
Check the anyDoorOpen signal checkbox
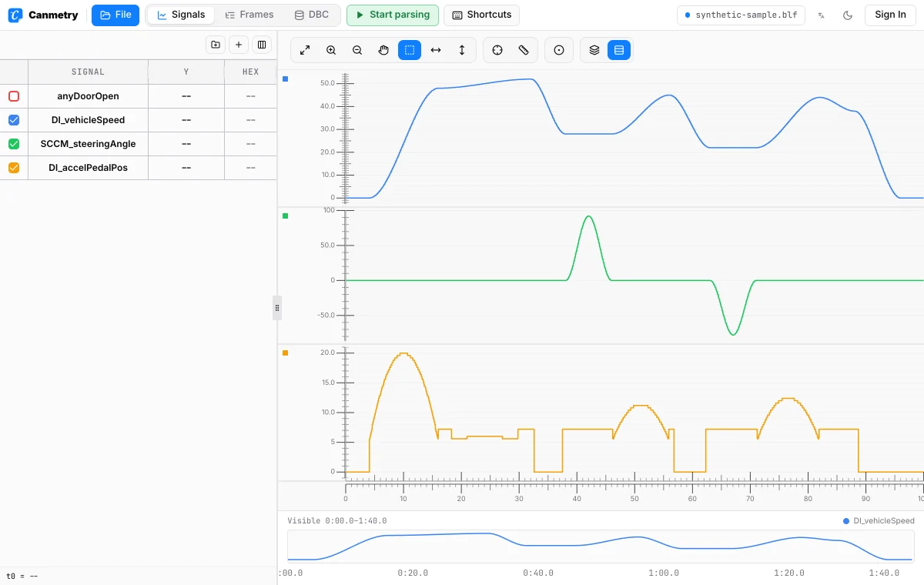14,96
